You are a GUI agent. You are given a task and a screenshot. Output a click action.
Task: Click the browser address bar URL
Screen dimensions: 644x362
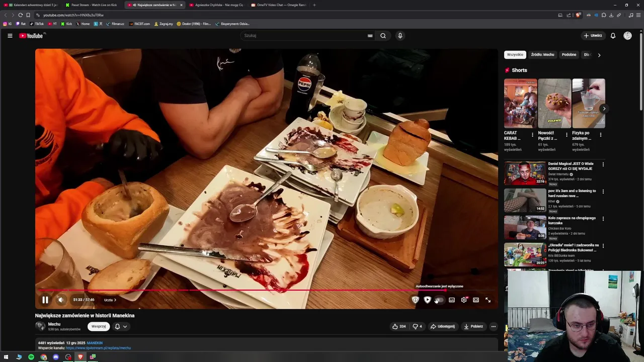[73, 15]
